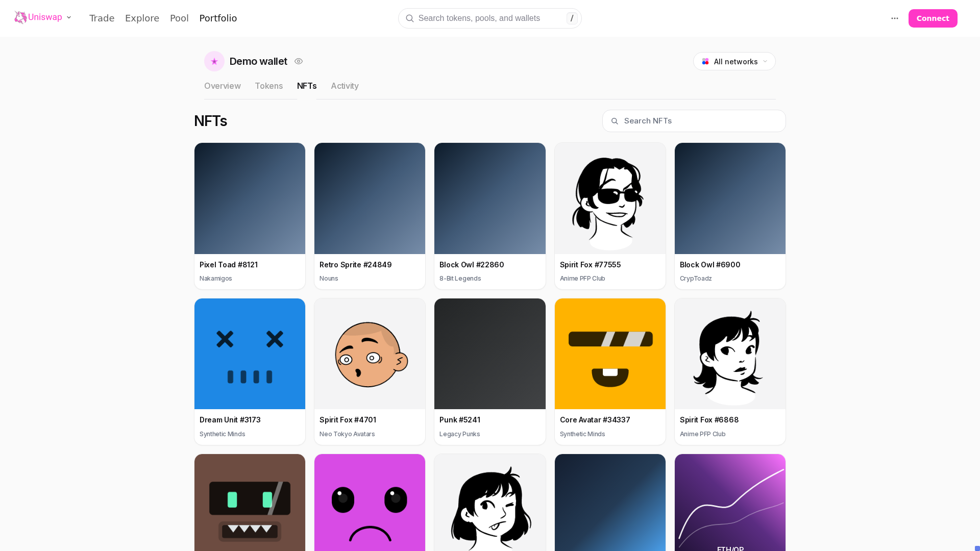Open the Core Avatar #34337 yellow face
Viewport: 980px width, 551px height.
click(x=610, y=354)
